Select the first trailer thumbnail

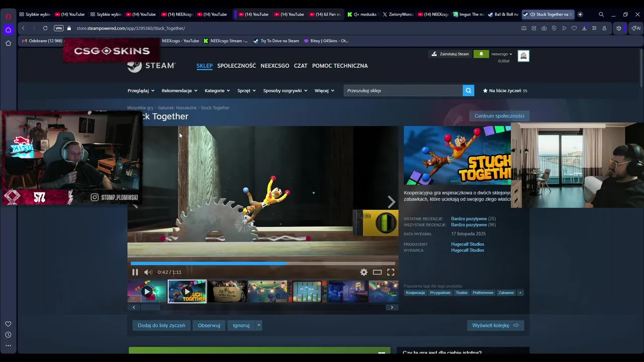coord(147,292)
